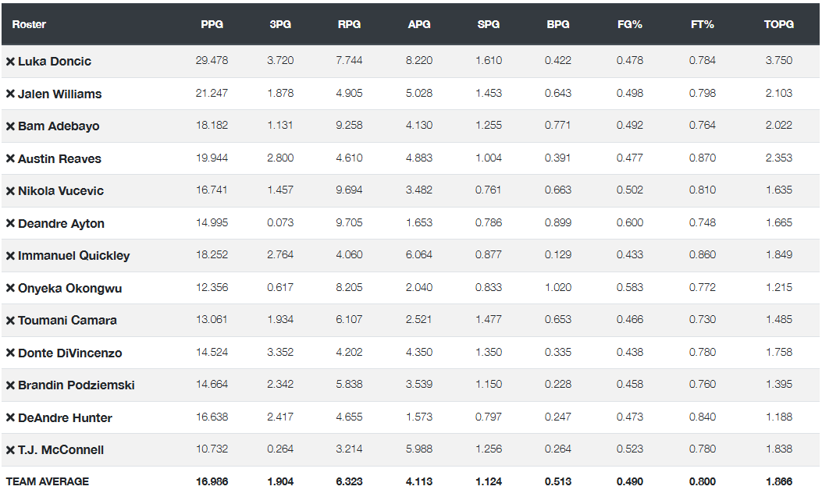Sort by the RPG column header
This screenshot has width=822, height=504.
coord(349,24)
